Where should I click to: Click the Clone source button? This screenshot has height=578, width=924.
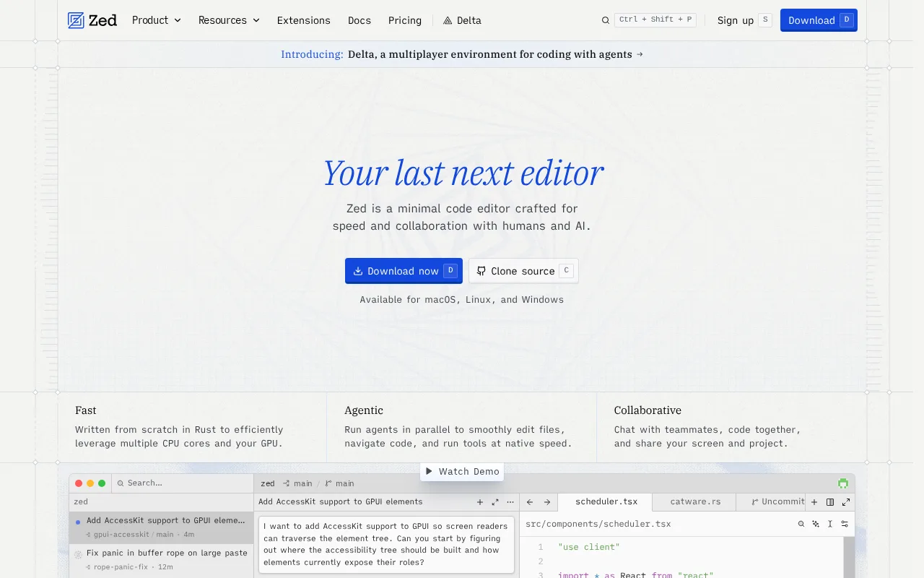[x=523, y=271]
